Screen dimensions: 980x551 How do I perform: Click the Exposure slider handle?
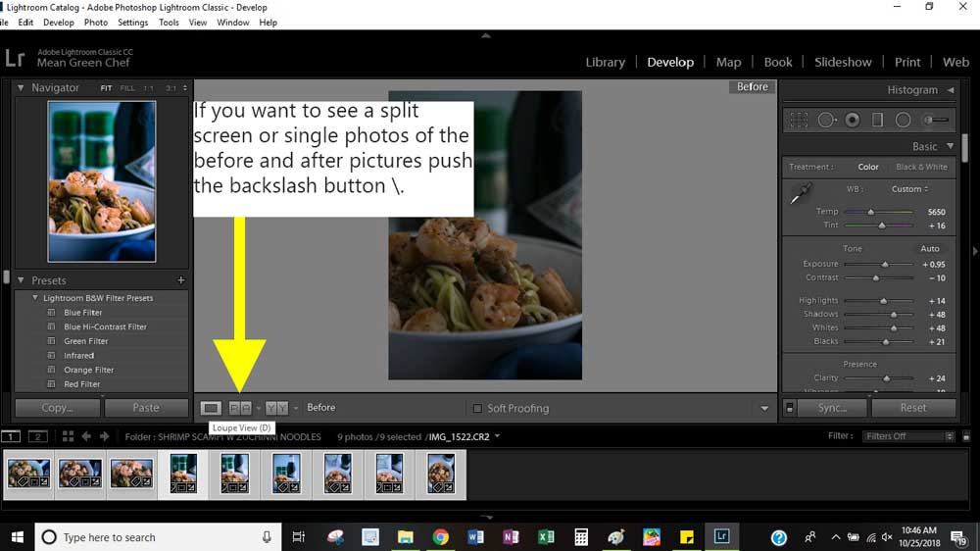(x=884, y=265)
